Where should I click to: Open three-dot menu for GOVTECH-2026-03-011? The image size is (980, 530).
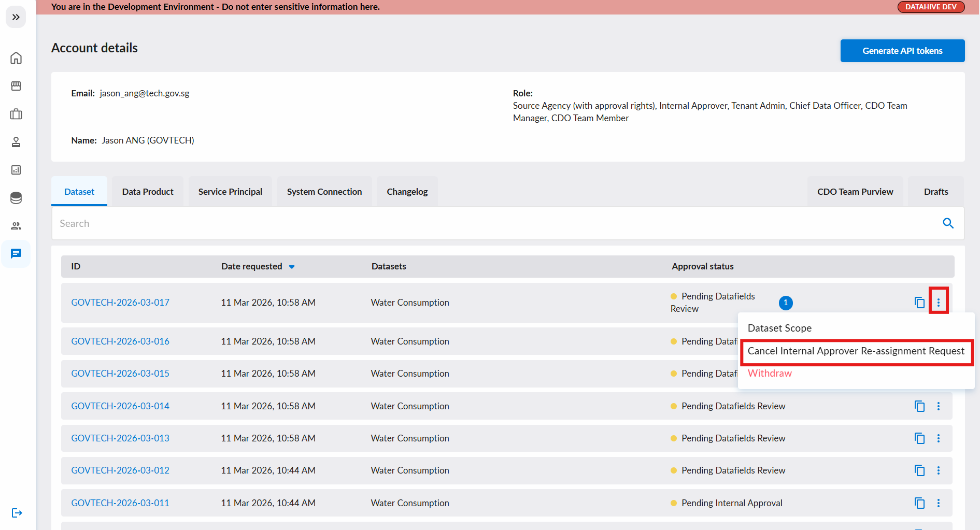pos(938,503)
